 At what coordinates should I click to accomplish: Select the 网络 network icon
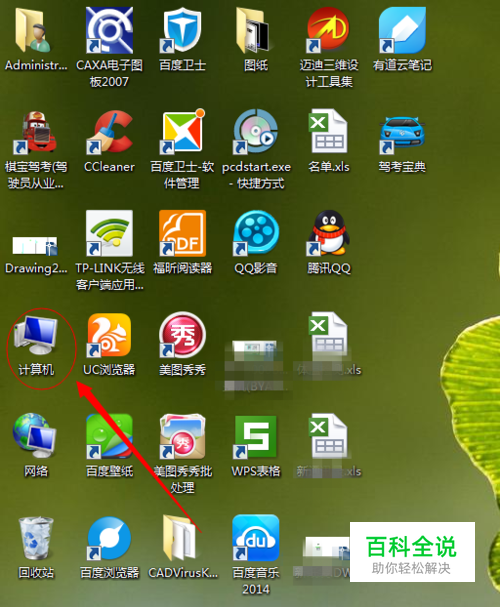(35, 436)
